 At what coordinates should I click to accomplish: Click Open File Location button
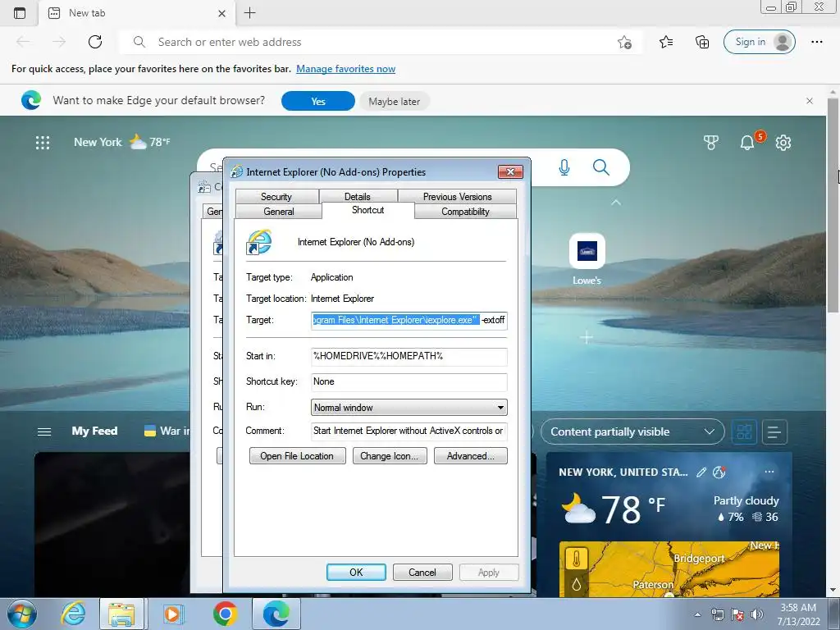297,456
